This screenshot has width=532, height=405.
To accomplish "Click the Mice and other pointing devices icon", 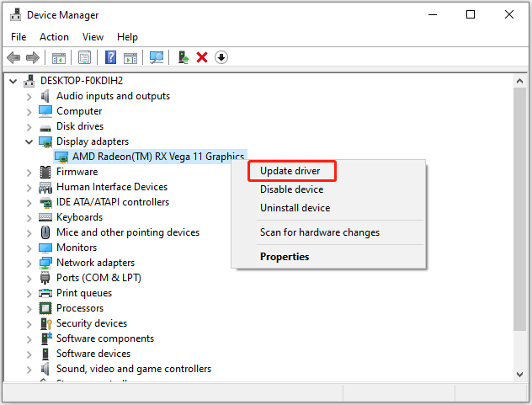I will point(45,232).
